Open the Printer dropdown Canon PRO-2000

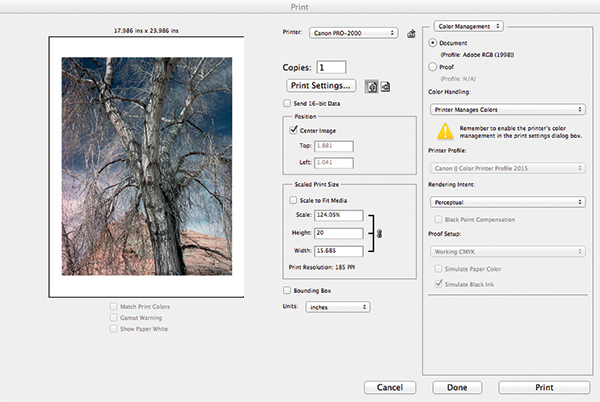354,33
